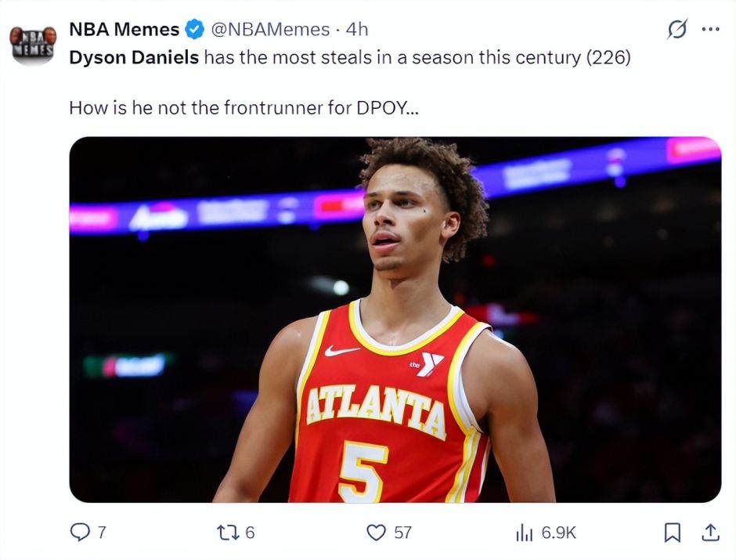736x560 pixels.
Task: Open the NBA Memes display name
Action: pos(124,30)
